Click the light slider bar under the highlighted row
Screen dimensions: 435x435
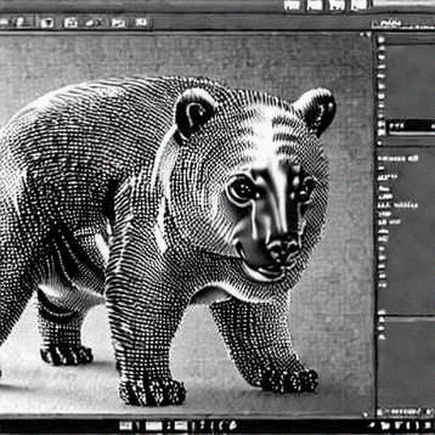point(411,133)
